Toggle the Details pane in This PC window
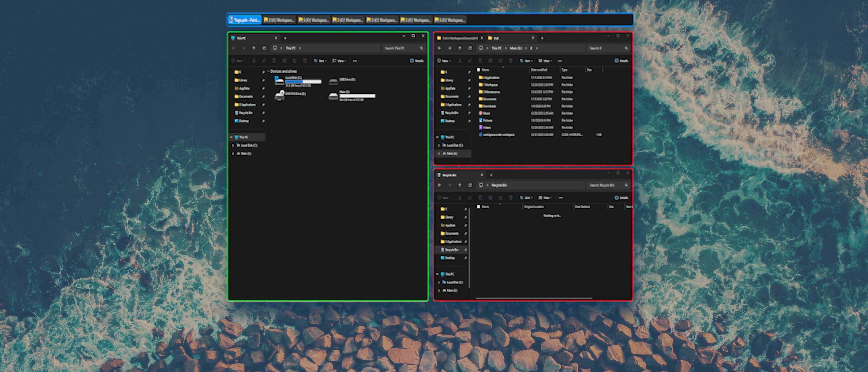868x372 pixels. (x=417, y=61)
